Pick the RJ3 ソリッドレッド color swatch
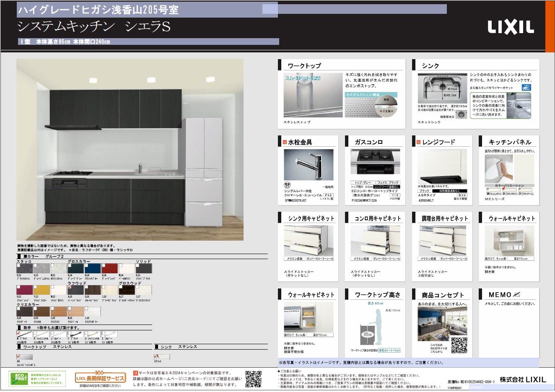The height and width of the screenshot is (392, 555). coord(24,290)
